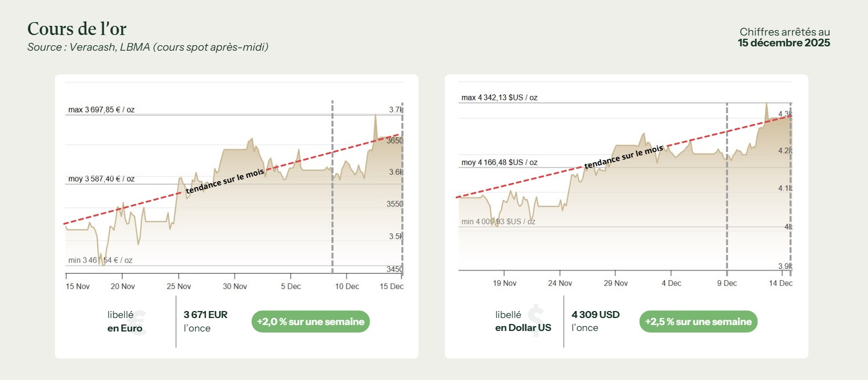Screen dimensions: 868x380
Task: Click '10 Dec' on the euro chart axis
Action: coord(347,286)
